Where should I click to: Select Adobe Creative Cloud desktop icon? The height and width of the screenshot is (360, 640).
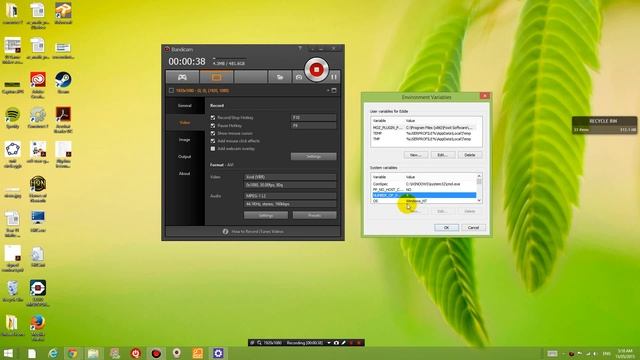(x=38, y=85)
